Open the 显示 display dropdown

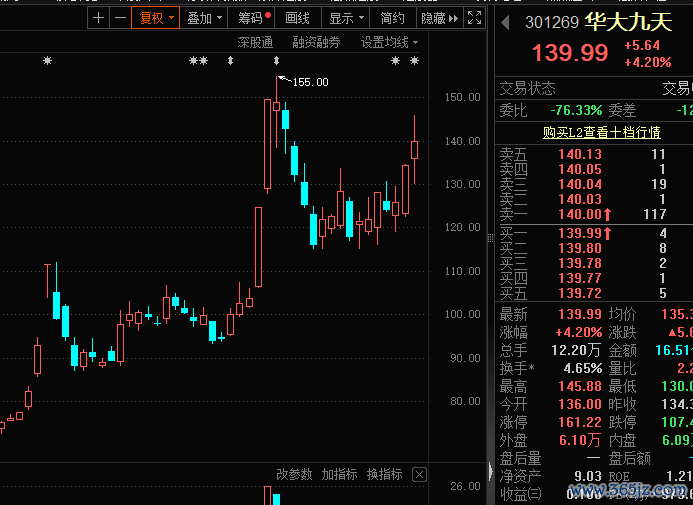point(345,18)
